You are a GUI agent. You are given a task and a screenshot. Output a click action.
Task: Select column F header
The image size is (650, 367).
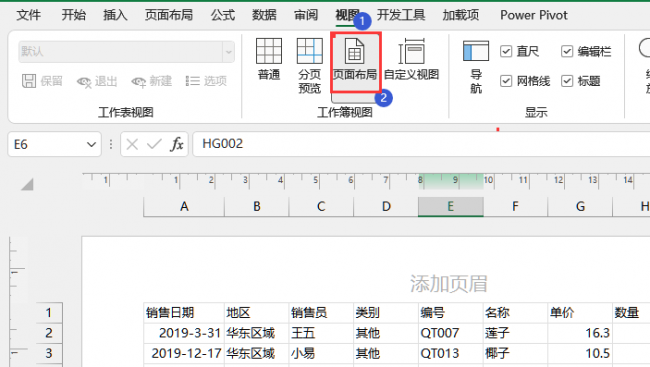[515, 207]
